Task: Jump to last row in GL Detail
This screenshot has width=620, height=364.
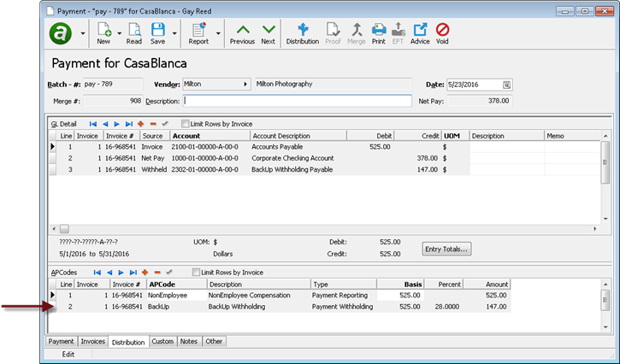Action: point(129,124)
